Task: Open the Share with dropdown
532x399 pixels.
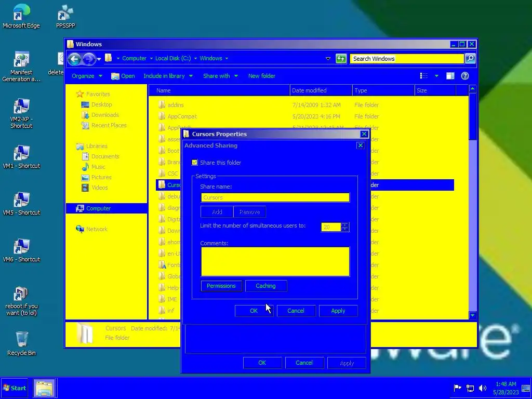Action: point(220,76)
